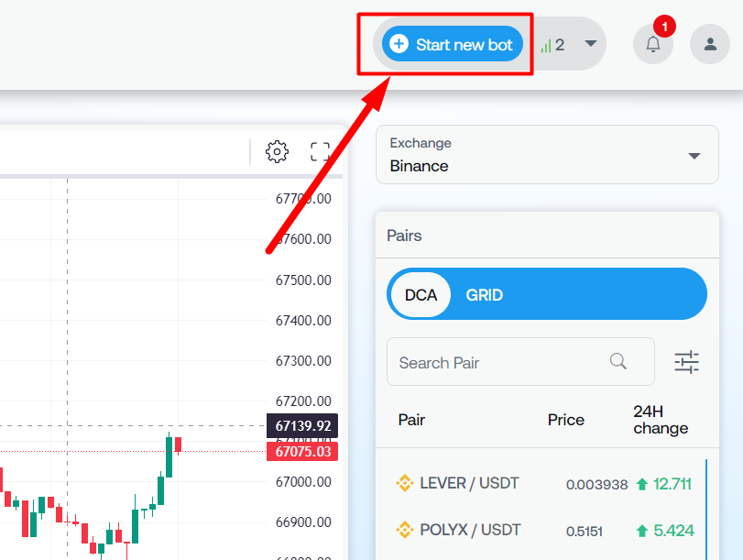Image resolution: width=743 pixels, height=560 pixels.
Task: Click the POLYX / USDT Binance logo
Action: pos(404,530)
